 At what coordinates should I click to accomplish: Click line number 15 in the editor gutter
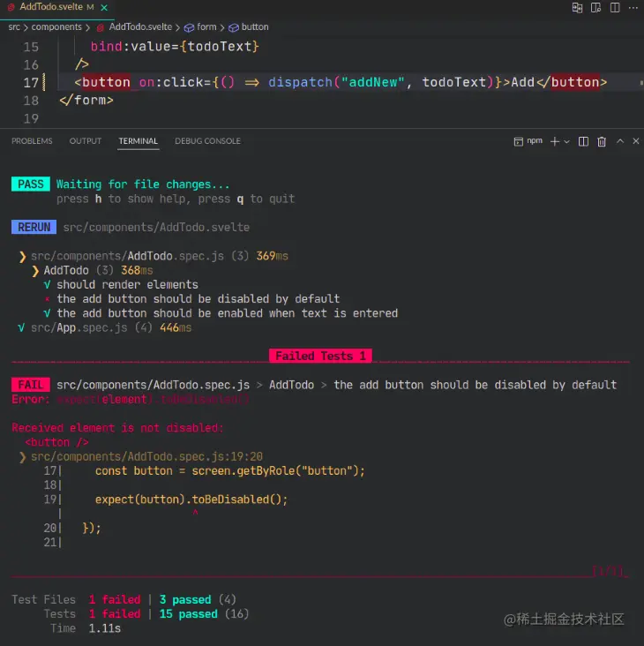pyautogui.click(x=31, y=47)
